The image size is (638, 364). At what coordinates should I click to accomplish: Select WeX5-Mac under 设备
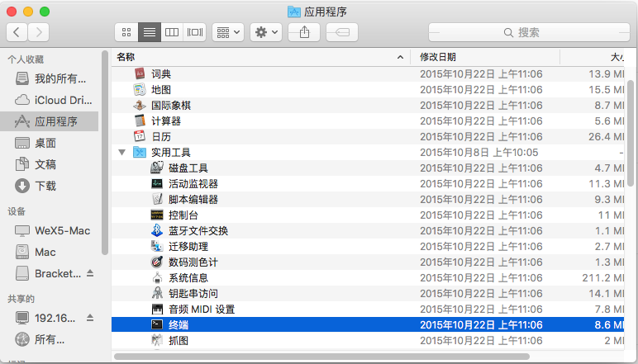[50, 231]
